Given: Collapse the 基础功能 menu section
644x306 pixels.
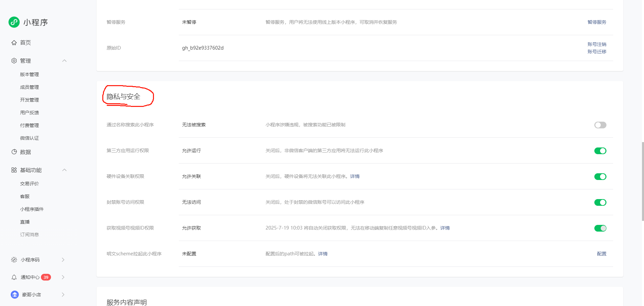Looking at the screenshot, I should (64, 170).
